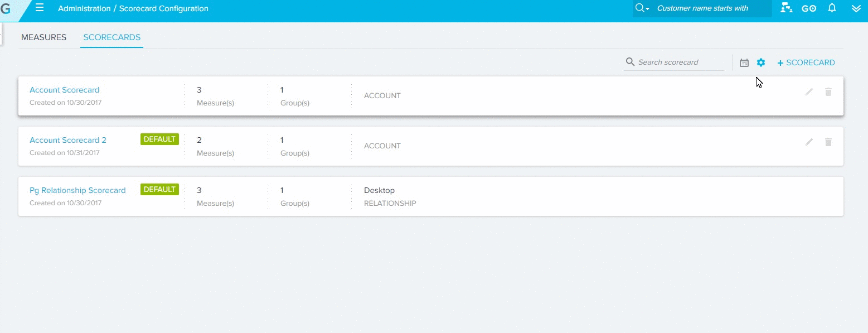Viewport: 868px width, 333px height.
Task: Delete Account Scorecard 2 with trash icon
Action: tap(828, 142)
